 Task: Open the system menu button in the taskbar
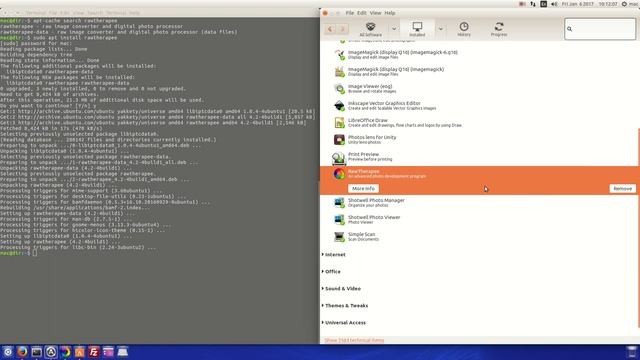point(7,352)
